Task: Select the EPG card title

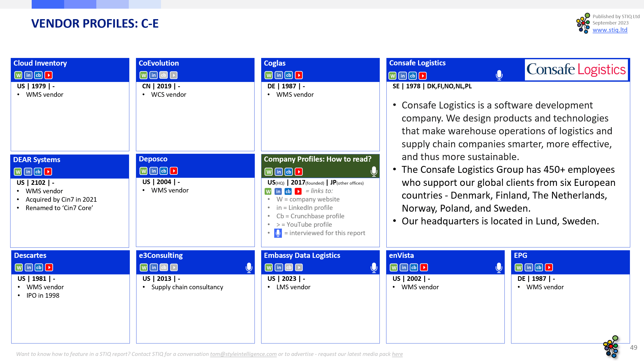Action: click(x=521, y=255)
